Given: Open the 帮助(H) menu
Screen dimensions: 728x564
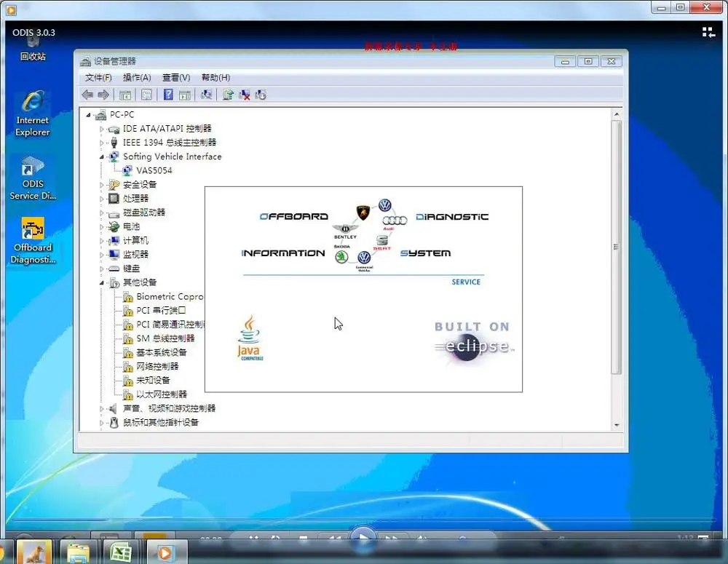Looking at the screenshot, I should (215, 78).
